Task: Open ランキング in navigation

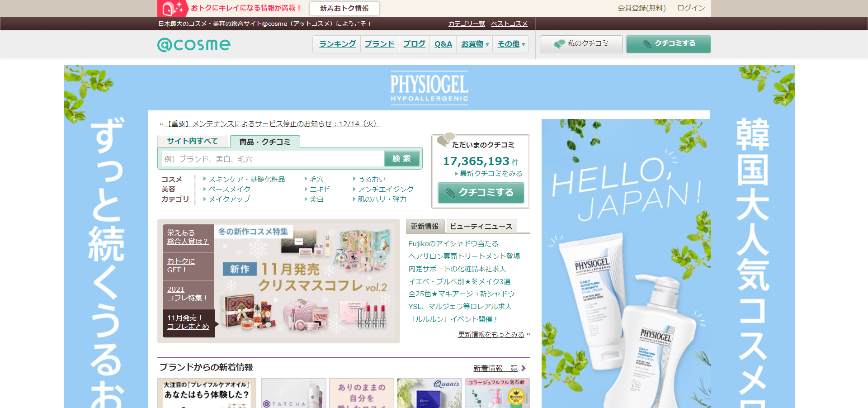Action: (337, 44)
